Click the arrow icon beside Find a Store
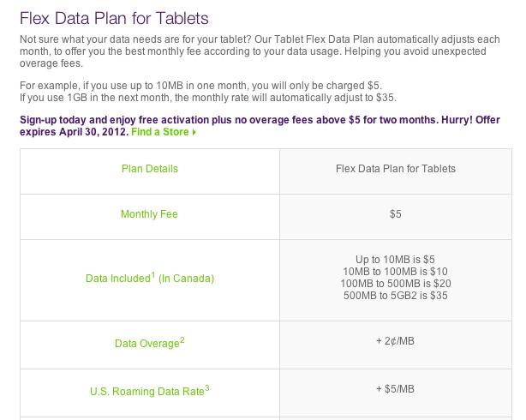526x420 pixels. point(194,132)
